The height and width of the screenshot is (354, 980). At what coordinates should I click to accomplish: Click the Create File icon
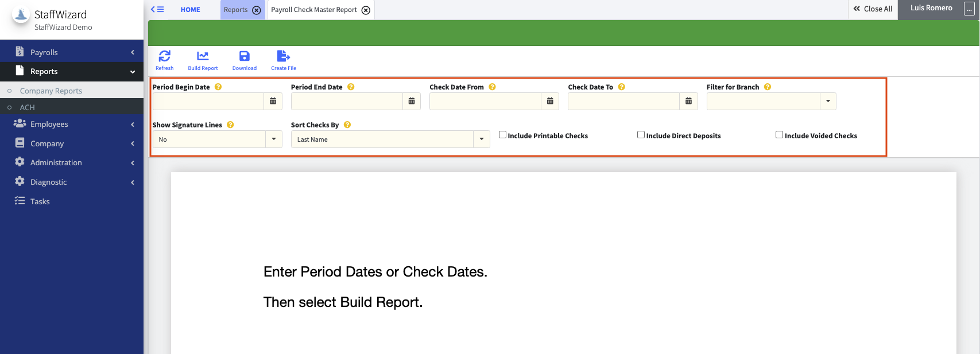(284, 56)
